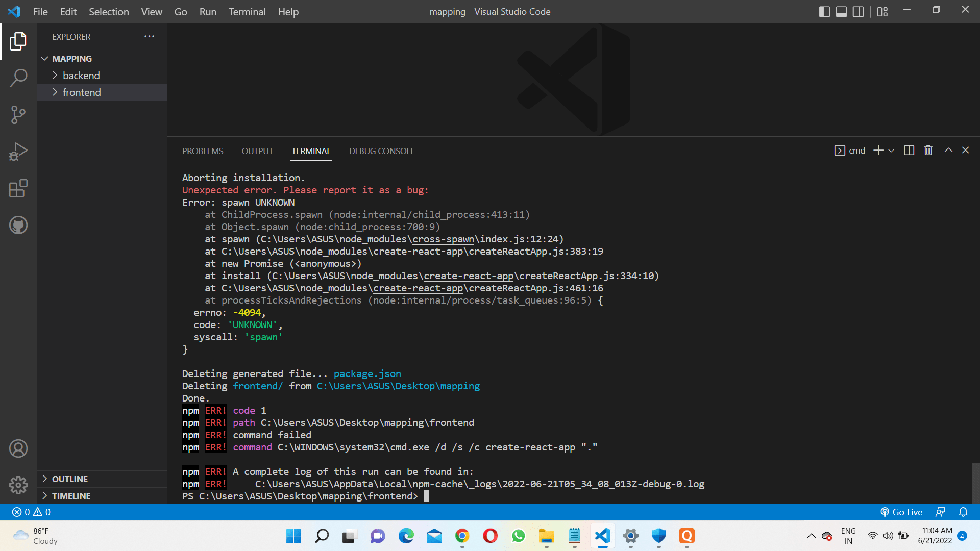Kill the terminal using the trash icon
The height and width of the screenshot is (551, 980).
[x=928, y=150]
